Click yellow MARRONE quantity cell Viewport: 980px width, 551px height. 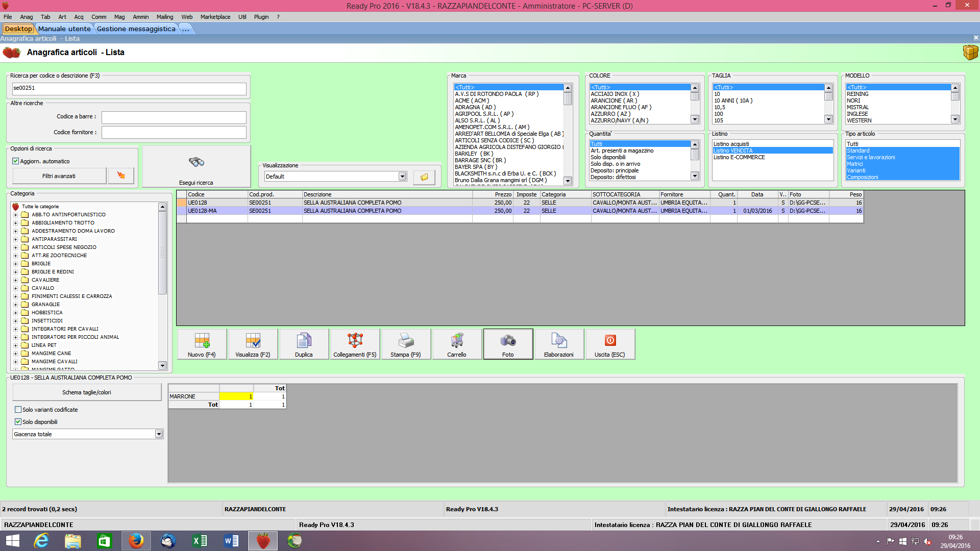[236, 396]
